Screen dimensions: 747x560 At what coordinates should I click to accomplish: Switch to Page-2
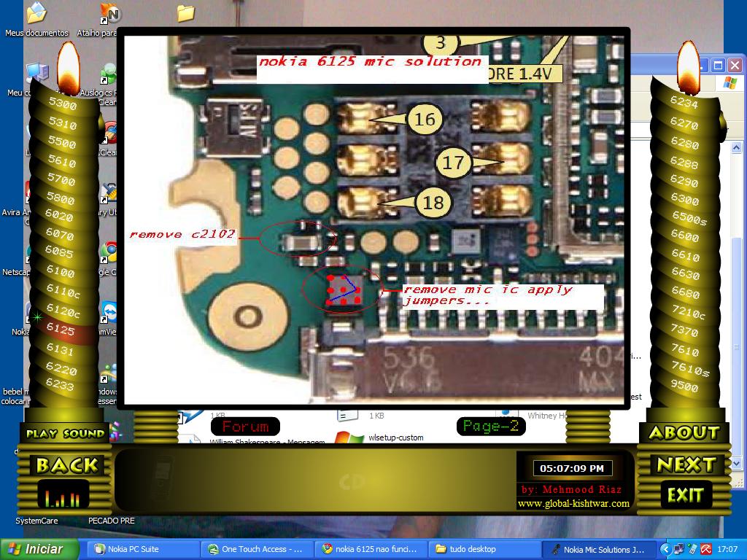[x=491, y=426]
